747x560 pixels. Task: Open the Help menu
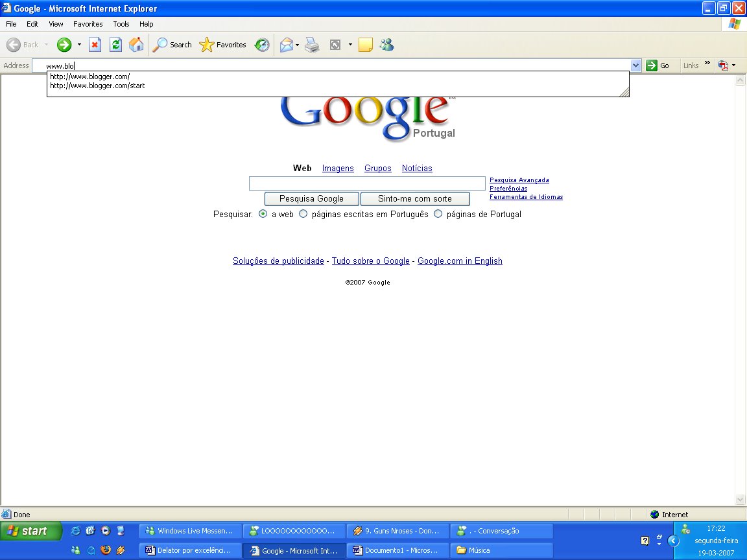pos(147,24)
